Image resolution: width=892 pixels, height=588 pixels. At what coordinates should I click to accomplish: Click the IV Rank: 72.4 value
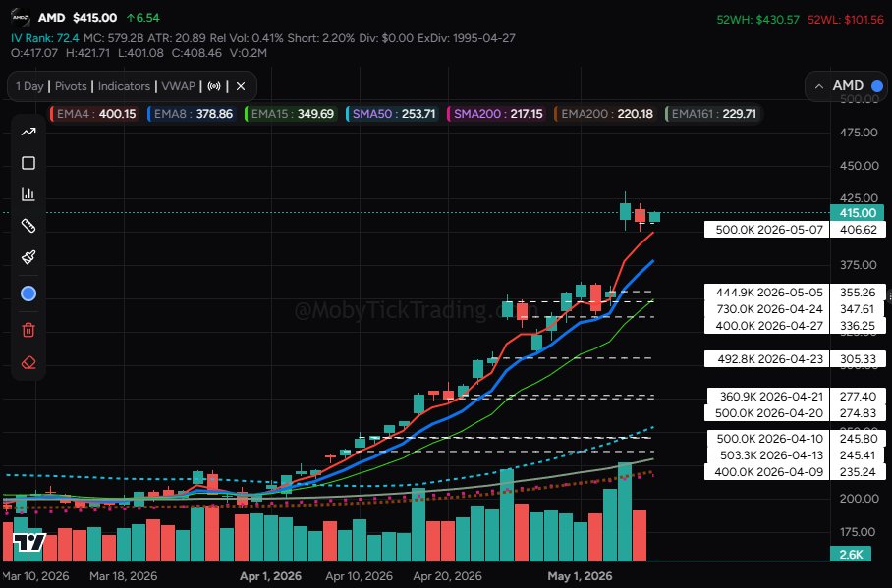[44, 38]
